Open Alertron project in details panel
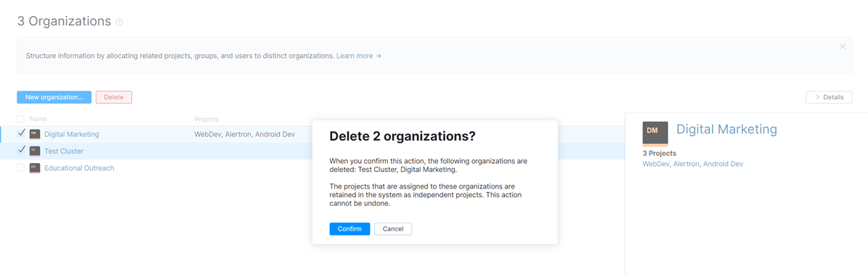868x274 pixels. click(687, 164)
